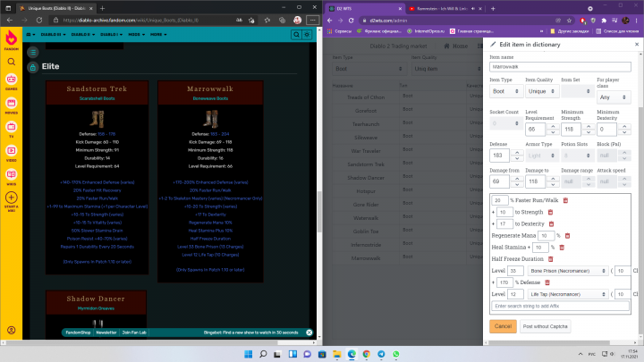Go back in Edge browser
The width and height of the screenshot is (644, 362).
tap(10, 20)
